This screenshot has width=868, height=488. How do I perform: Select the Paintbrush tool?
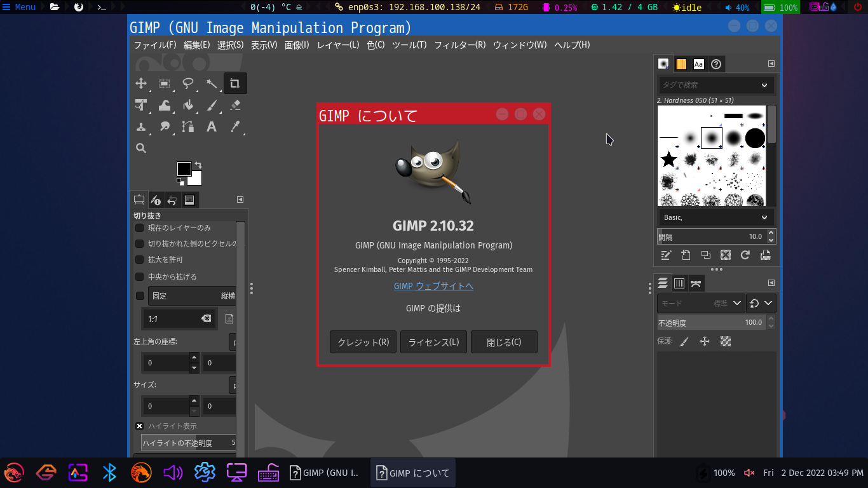[212, 105]
